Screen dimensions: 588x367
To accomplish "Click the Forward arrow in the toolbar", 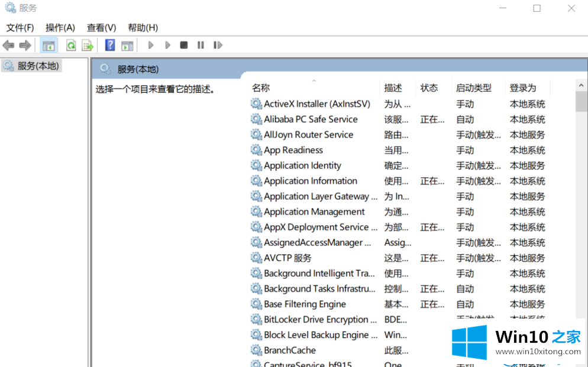I will [25, 46].
